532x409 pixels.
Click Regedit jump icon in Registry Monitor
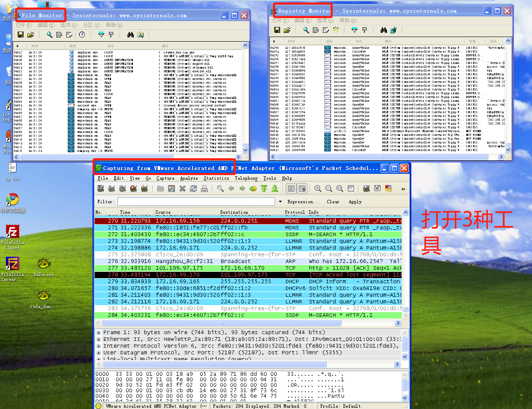click(x=394, y=30)
